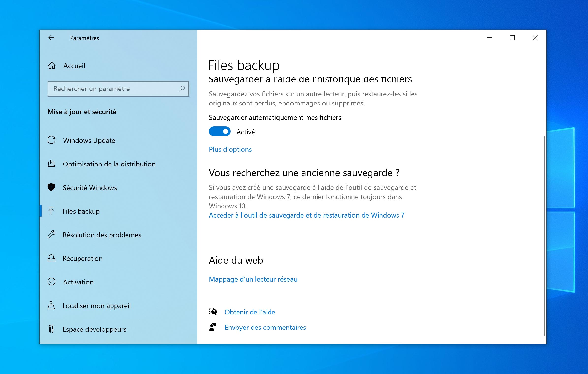Image resolution: width=588 pixels, height=374 pixels.
Task: Click Envoyer des commentaires link
Action: pyautogui.click(x=265, y=327)
